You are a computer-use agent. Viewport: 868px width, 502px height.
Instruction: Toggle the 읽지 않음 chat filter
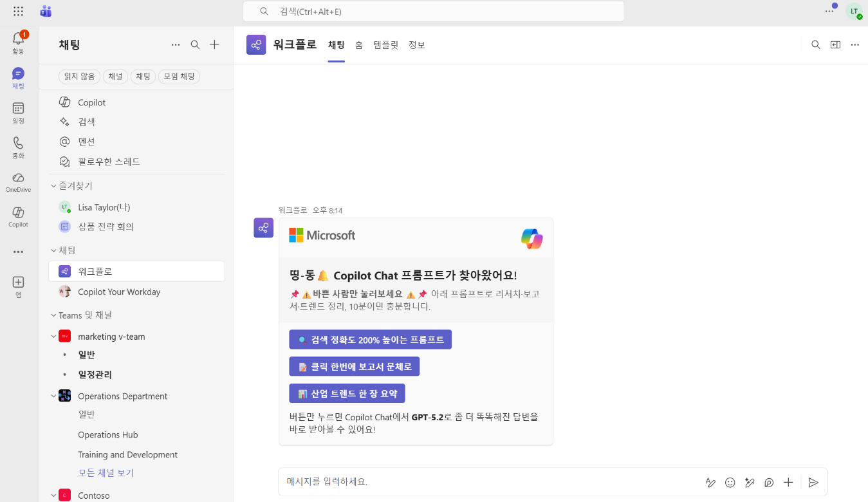(79, 76)
